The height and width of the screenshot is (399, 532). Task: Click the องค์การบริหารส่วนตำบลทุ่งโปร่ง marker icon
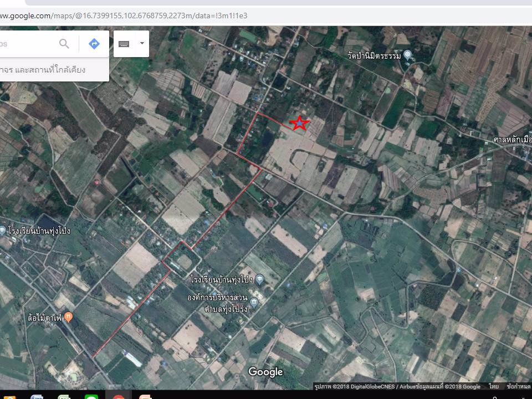click(254, 302)
